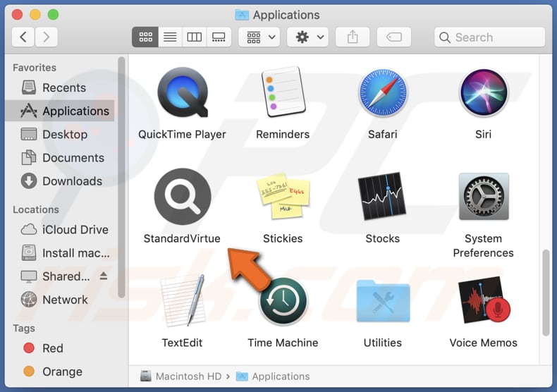Screen dimensions: 557x392
Task: Maximize the window with green button
Action: pyautogui.click(x=54, y=15)
